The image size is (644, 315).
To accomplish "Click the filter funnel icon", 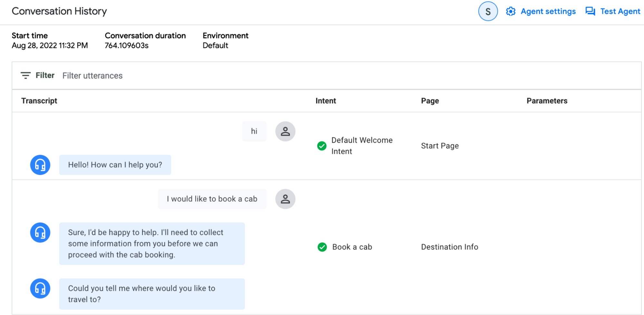I will (x=25, y=75).
